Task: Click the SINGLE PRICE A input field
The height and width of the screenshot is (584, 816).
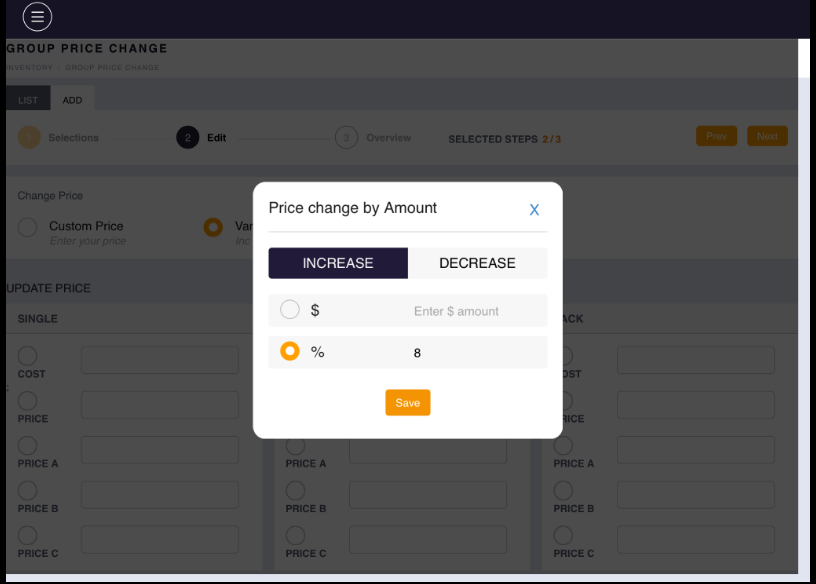Action: pyautogui.click(x=160, y=450)
